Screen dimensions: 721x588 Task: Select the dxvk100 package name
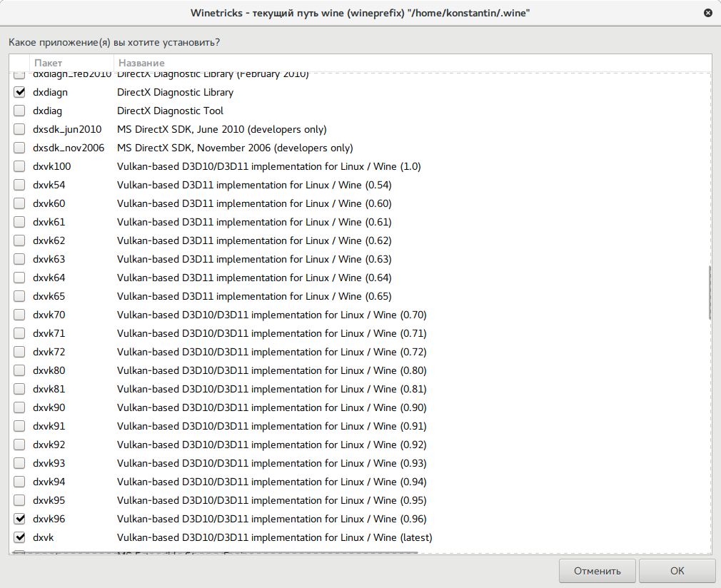52,166
